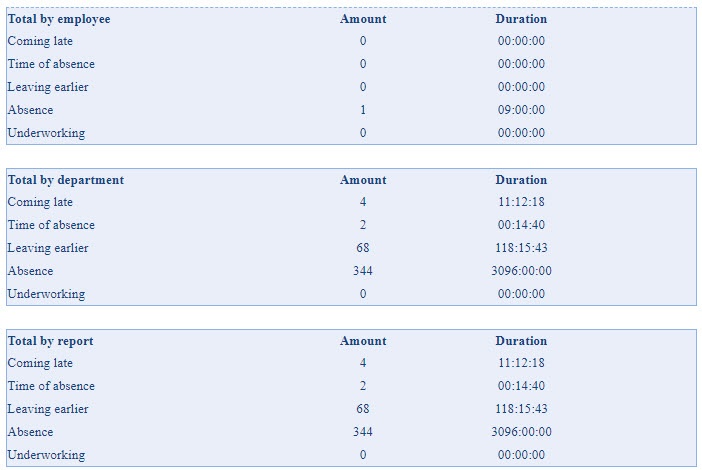Select amount 344 in the report table
Screen dimensions: 702x470
click(363, 432)
